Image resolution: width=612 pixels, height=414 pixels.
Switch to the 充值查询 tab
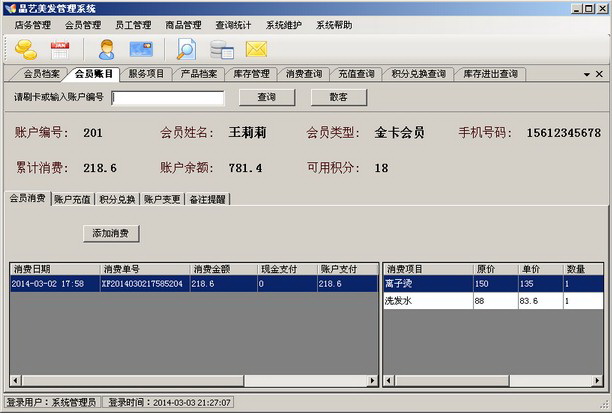tap(356, 74)
